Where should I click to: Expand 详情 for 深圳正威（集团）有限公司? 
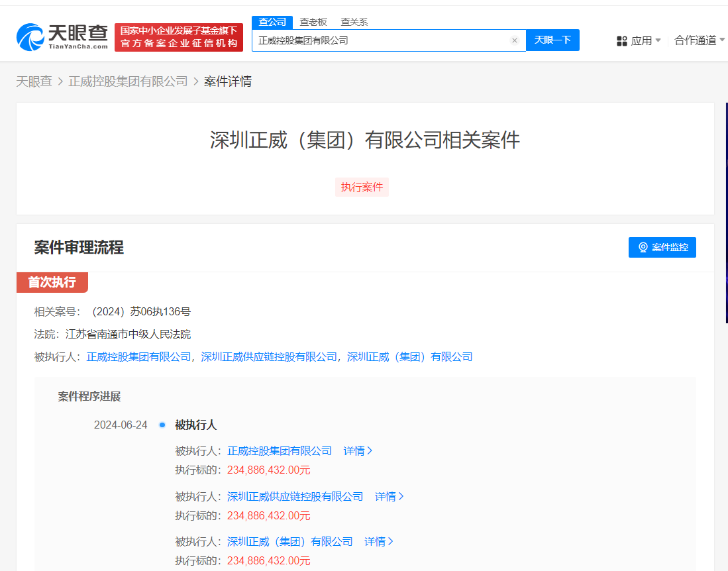(x=379, y=541)
